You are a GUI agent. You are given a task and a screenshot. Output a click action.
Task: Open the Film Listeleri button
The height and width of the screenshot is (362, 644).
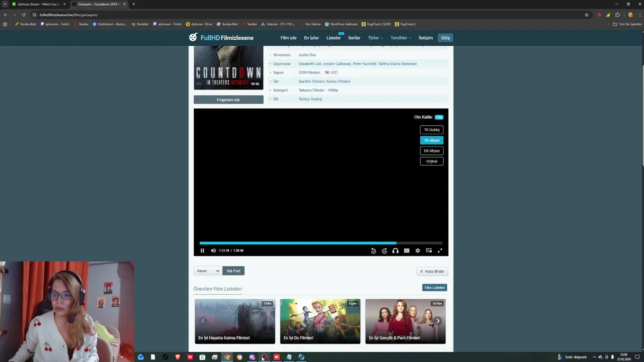(x=435, y=288)
